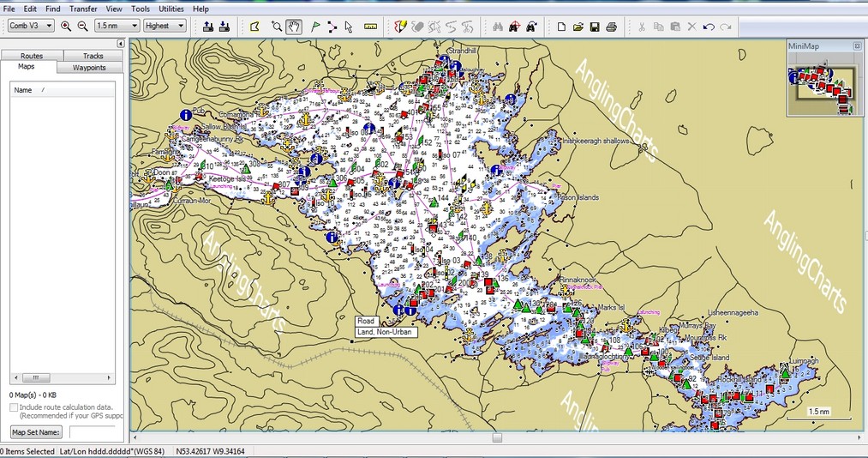Toggle Include route calculation data checkbox

click(14, 407)
